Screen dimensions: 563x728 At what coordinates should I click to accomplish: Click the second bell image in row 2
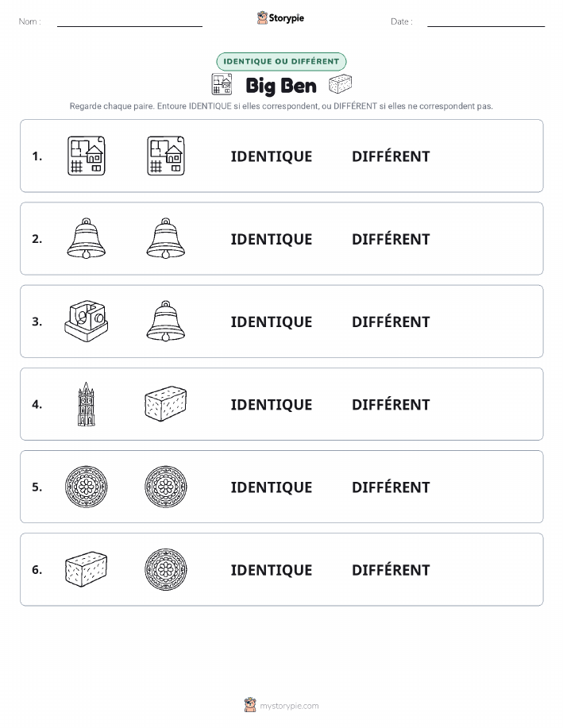click(166, 238)
